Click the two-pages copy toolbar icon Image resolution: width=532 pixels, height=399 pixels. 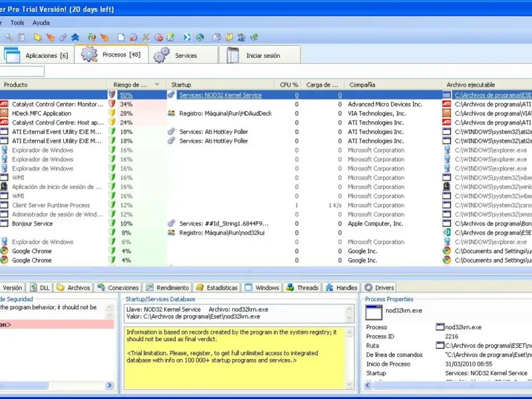pos(217,37)
